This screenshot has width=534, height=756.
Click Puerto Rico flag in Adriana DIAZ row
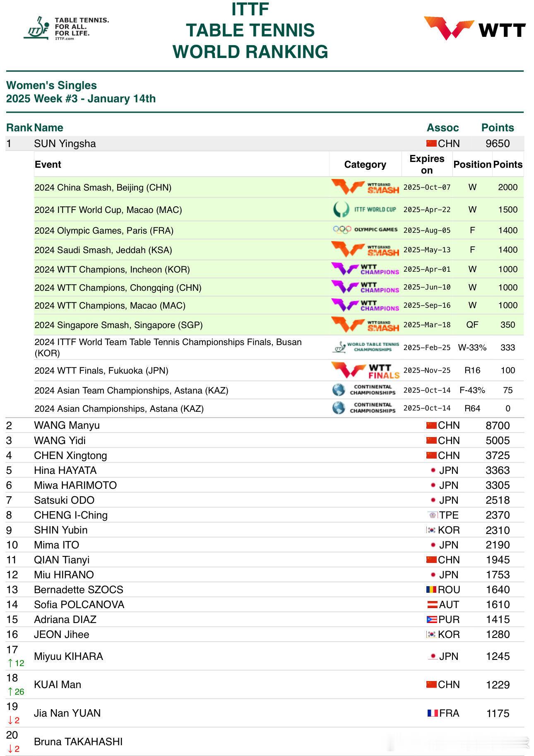432,619
